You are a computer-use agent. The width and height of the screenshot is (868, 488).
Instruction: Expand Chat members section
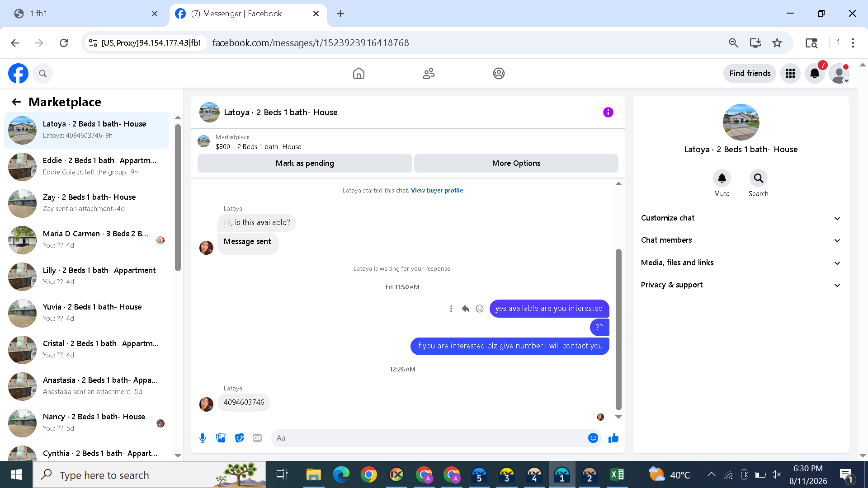pos(741,240)
